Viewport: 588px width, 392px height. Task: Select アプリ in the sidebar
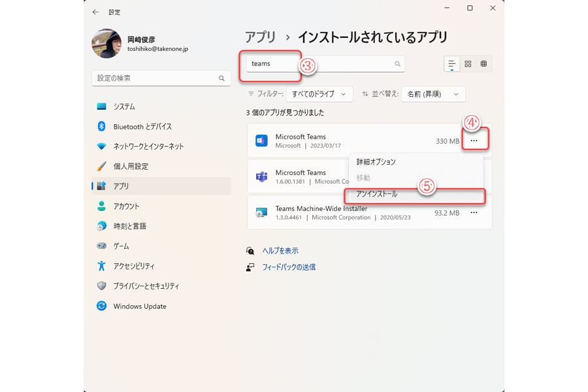(x=161, y=186)
